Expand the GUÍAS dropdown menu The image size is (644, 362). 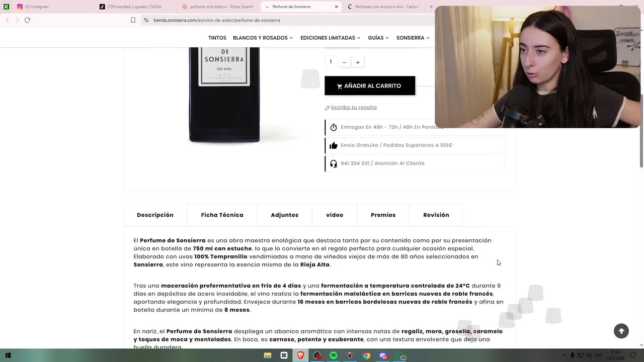tap(378, 38)
